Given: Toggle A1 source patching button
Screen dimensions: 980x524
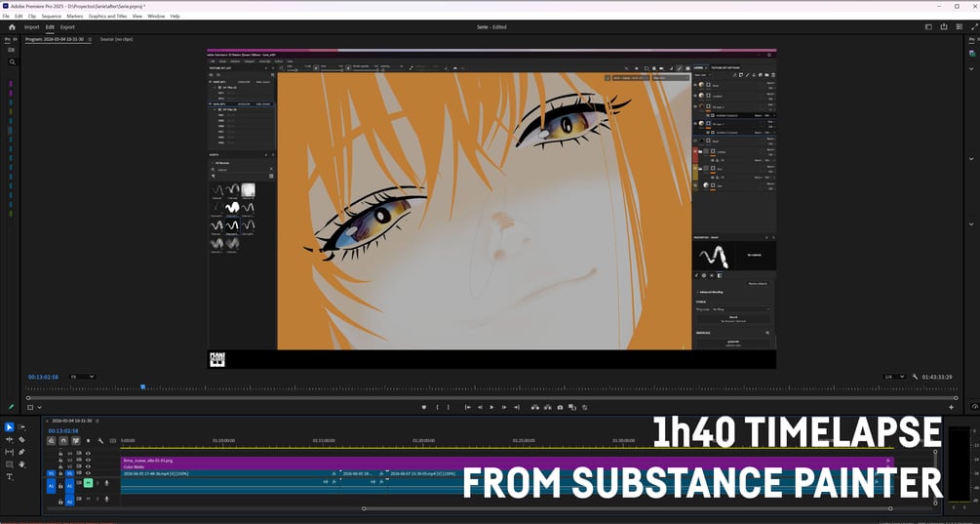Looking at the screenshot, I should click(x=52, y=486).
